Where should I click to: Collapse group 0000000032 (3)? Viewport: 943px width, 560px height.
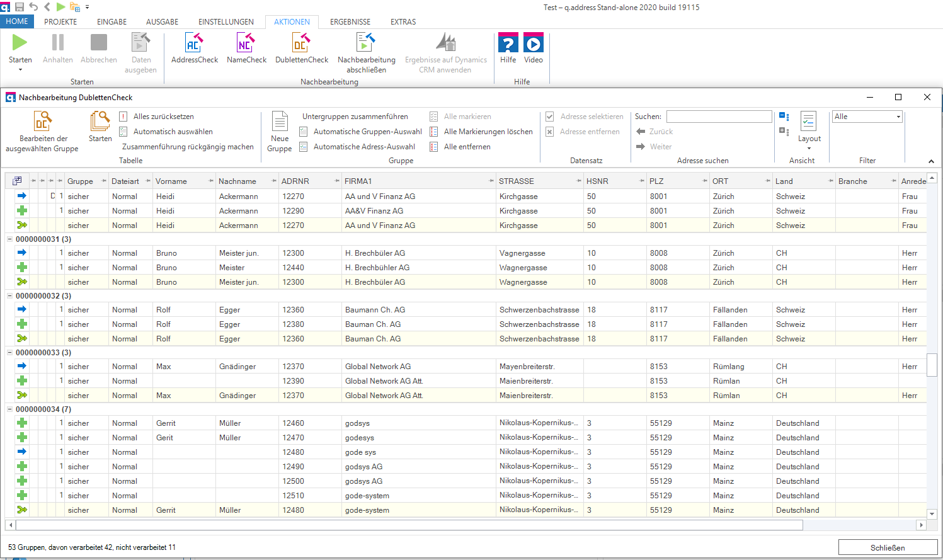pos(10,295)
